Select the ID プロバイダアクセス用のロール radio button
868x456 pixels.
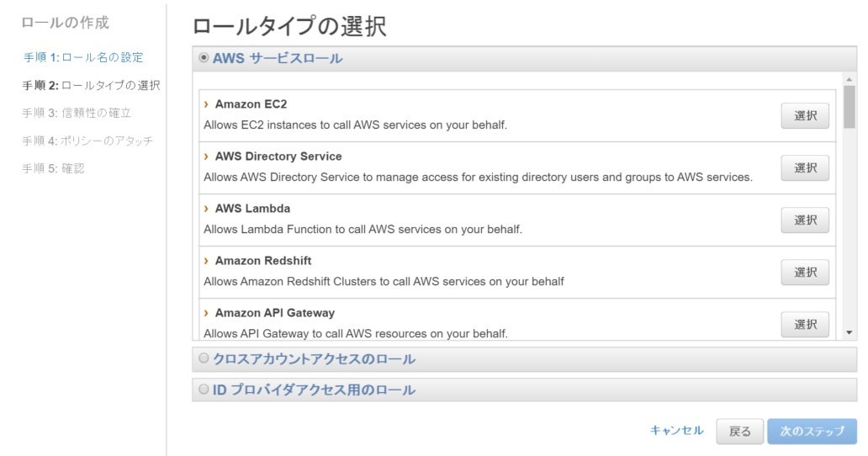(204, 389)
